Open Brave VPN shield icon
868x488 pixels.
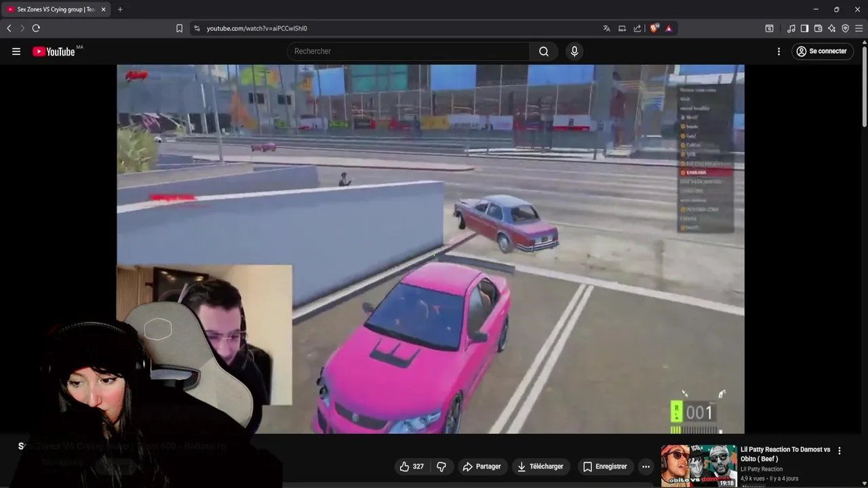pos(845,28)
